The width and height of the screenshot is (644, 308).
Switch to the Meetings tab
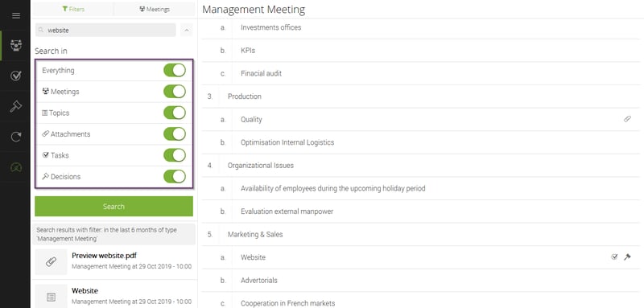(x=155, y=9)
